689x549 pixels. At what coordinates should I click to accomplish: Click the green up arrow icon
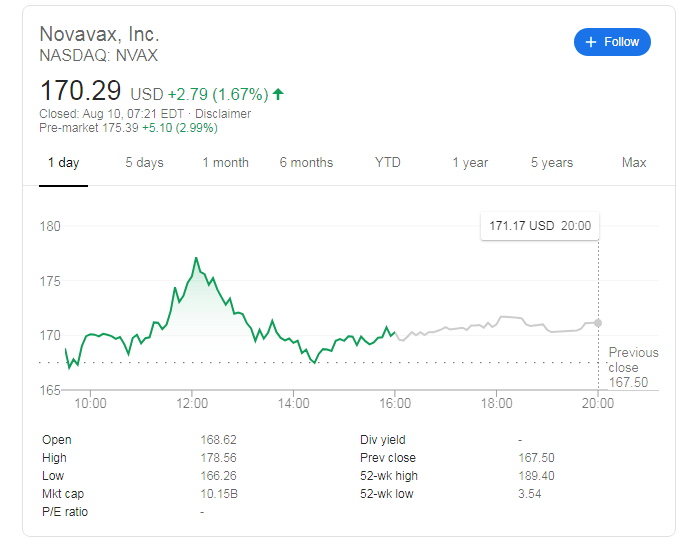pyautogui.click(x=278, y=94)
